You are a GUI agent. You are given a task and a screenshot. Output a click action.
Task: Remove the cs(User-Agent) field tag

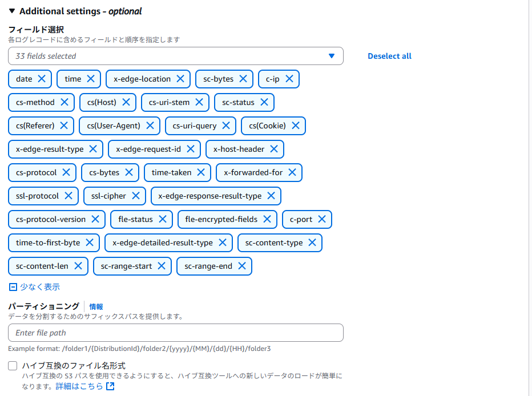[150, 126]
